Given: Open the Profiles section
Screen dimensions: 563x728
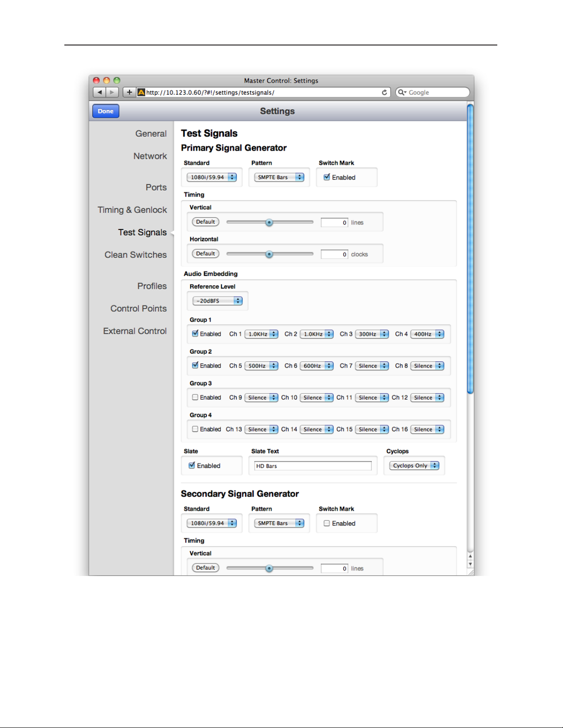Looking at the screenshot, I should (152, 286).
